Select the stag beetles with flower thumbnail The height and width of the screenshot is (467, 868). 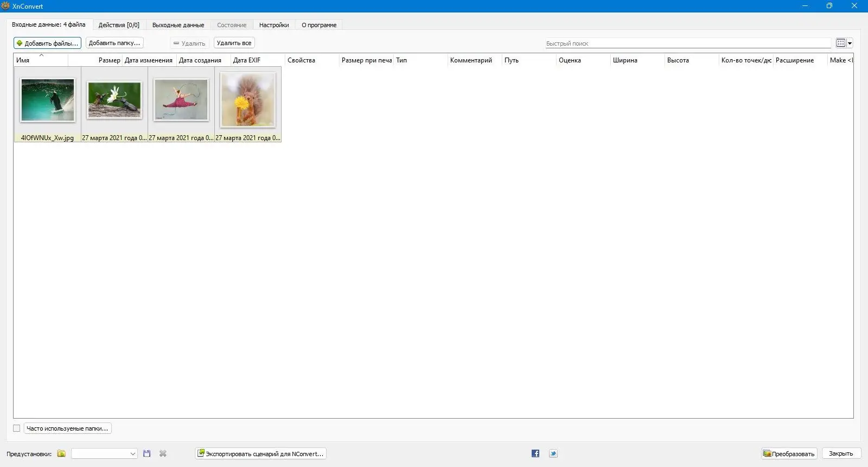point(114,104)
